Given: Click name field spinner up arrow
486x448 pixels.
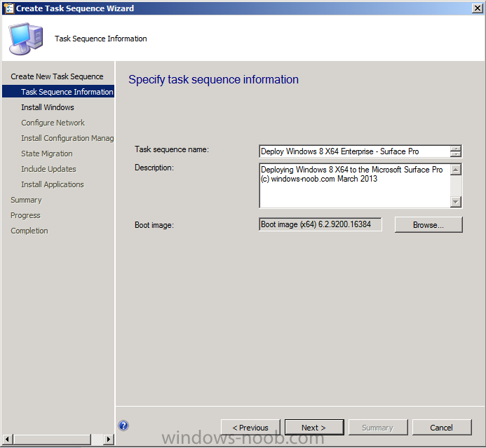Looking at the screenshot, I should click(456, 149).
